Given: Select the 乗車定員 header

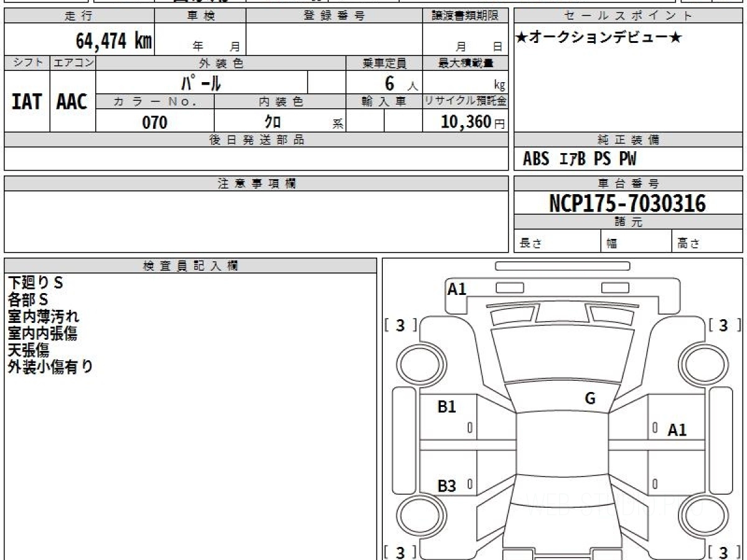Looking at the screenshot, I should [x=385, y=63].
